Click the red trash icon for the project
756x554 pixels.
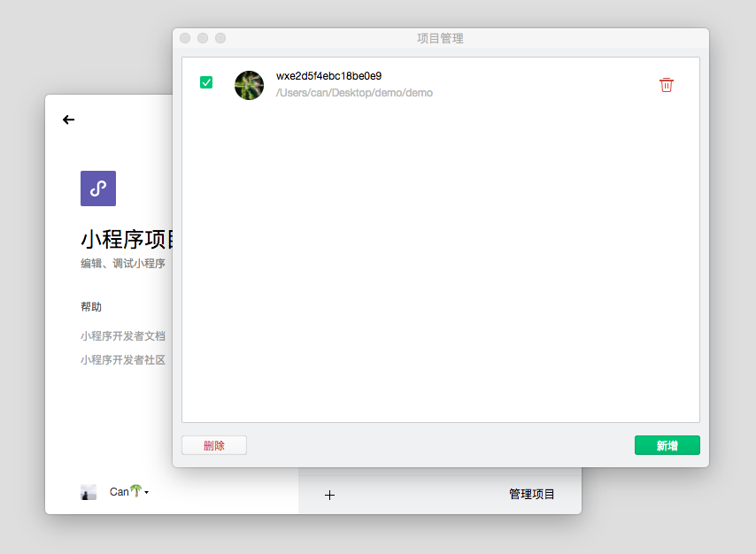[x=667, y=85]
